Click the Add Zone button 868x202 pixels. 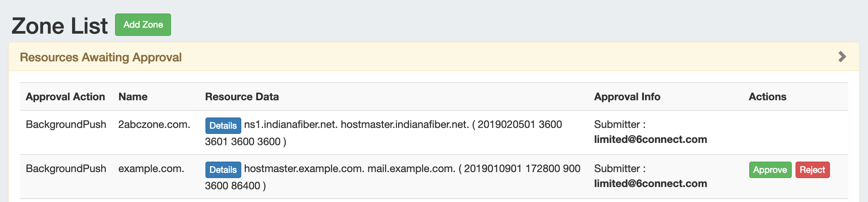[143, 25]
